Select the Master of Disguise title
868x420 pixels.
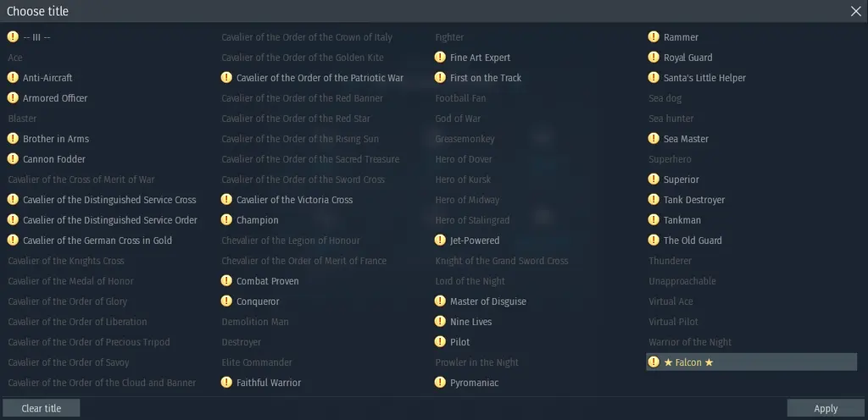click(487, 301)
